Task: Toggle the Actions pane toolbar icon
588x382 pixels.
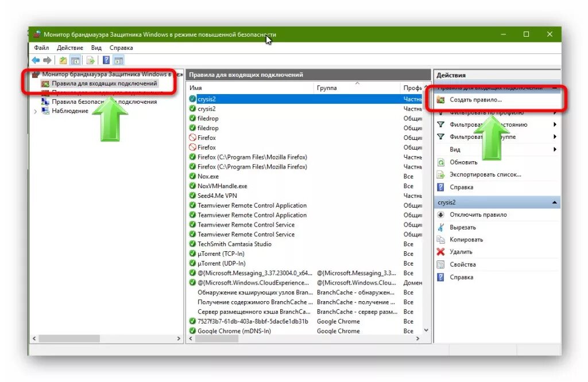Action: (x=118, y=60)
